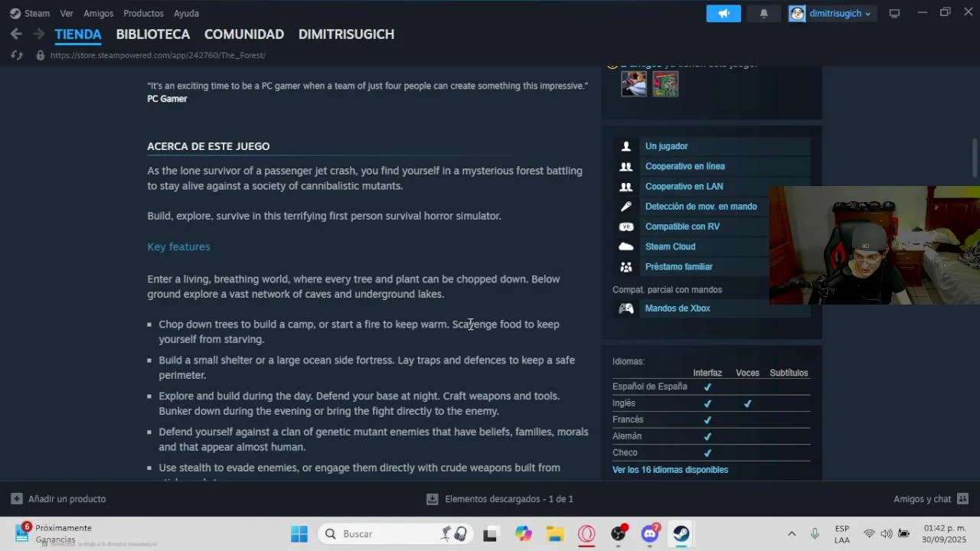Open the Windows Start menu

click(x=299, y=534)
